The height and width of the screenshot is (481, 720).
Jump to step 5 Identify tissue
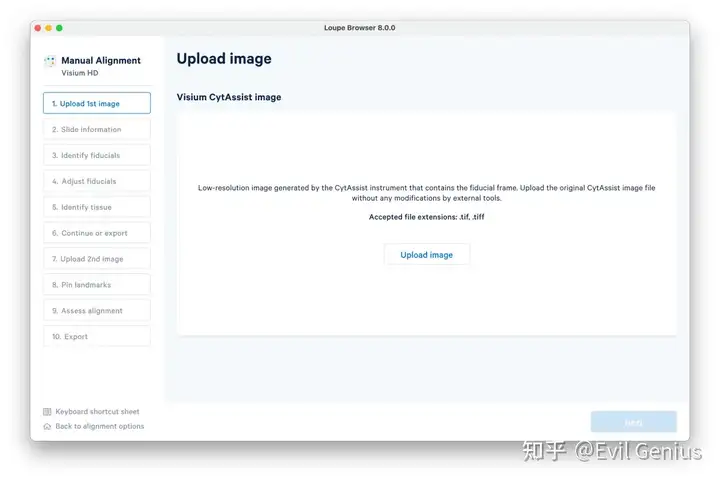pos(97,207)
